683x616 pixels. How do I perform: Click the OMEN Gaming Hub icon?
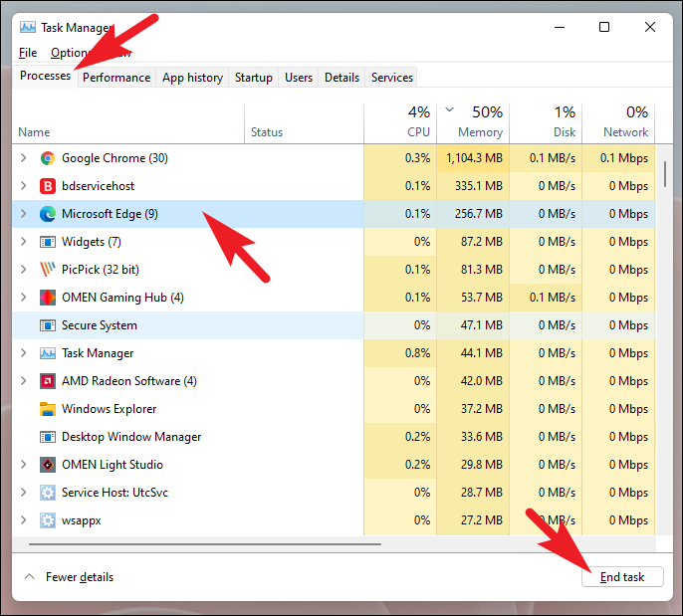(48, 298)
